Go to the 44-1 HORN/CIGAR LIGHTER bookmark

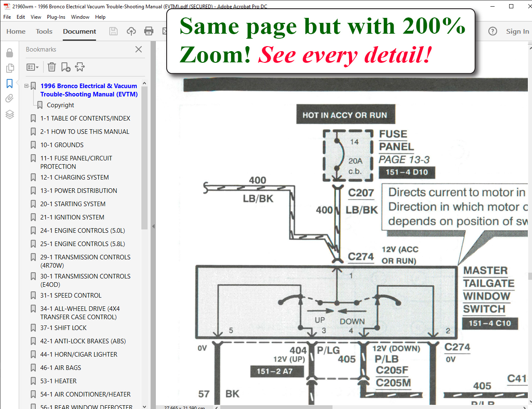tap(79, 355)
